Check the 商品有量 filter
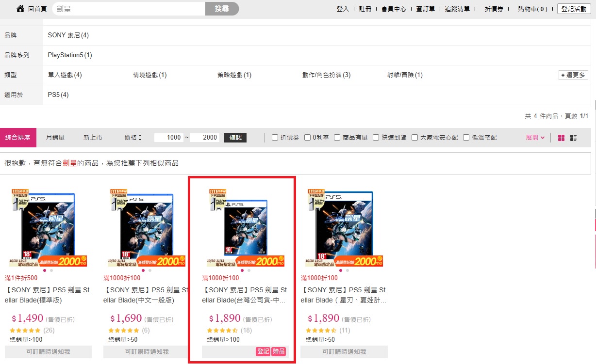This screenshot has height=364, width=596. point(337,138)
